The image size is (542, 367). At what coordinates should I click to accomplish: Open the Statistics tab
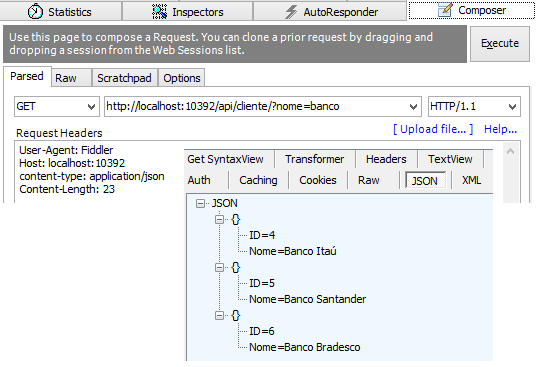(x=61, y=11)
